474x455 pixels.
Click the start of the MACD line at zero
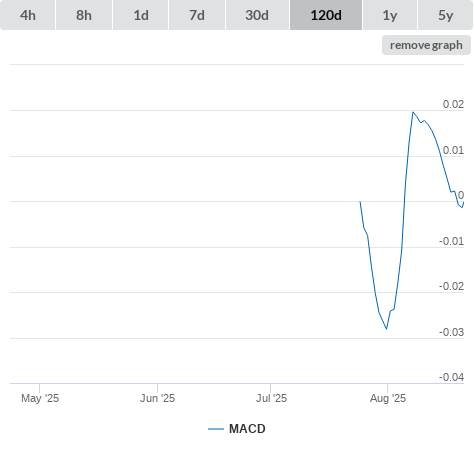[x=360, y=202]
